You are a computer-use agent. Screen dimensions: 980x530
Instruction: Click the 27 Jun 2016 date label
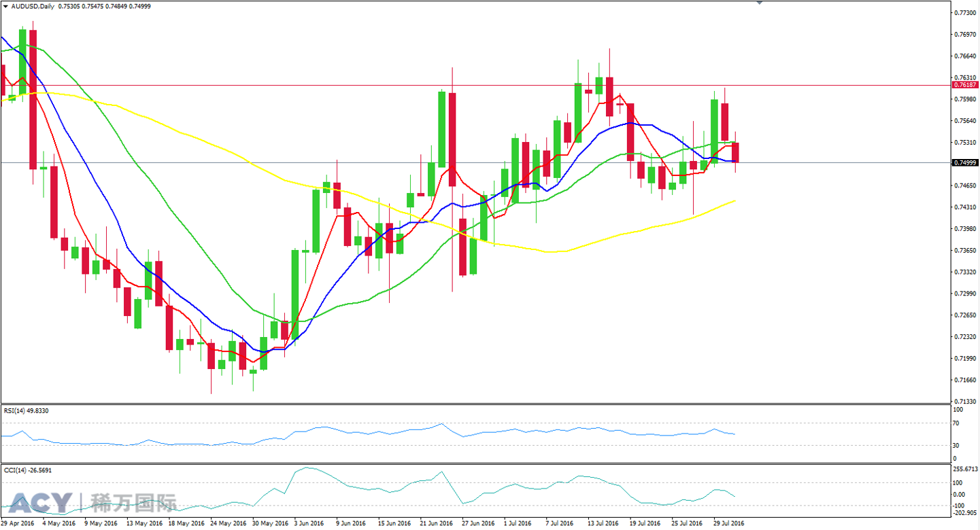point(480,525)
